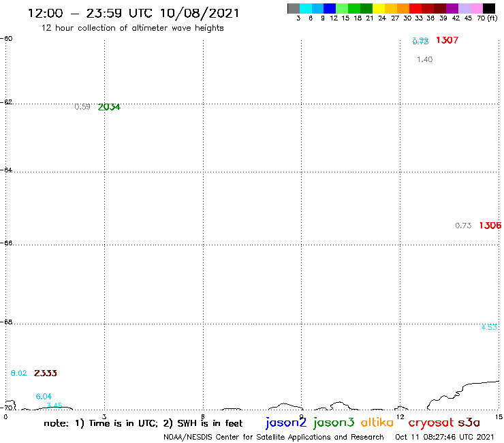The width and height of the screenshot is (504, 443).
Task: Click the 's3a' satellite label
Action: point(469,423)
